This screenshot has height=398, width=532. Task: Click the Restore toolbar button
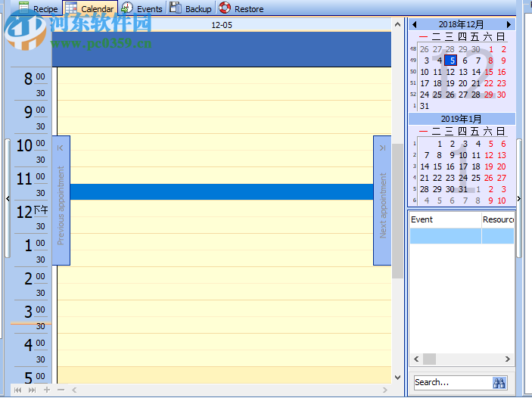tap(241, 8)
